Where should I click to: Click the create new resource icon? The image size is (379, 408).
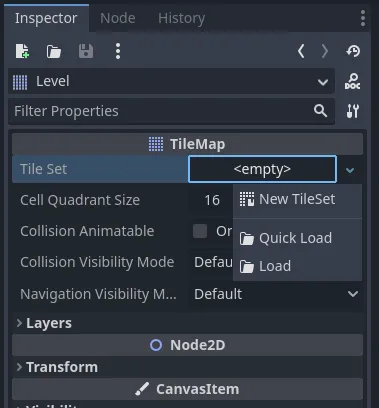[x=22, y=51]
